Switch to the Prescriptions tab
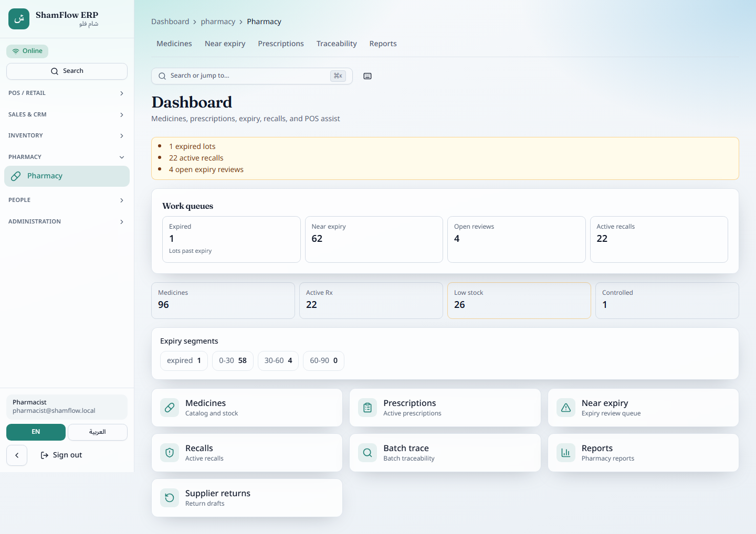The image size is (756, 534). coord(281,44)
